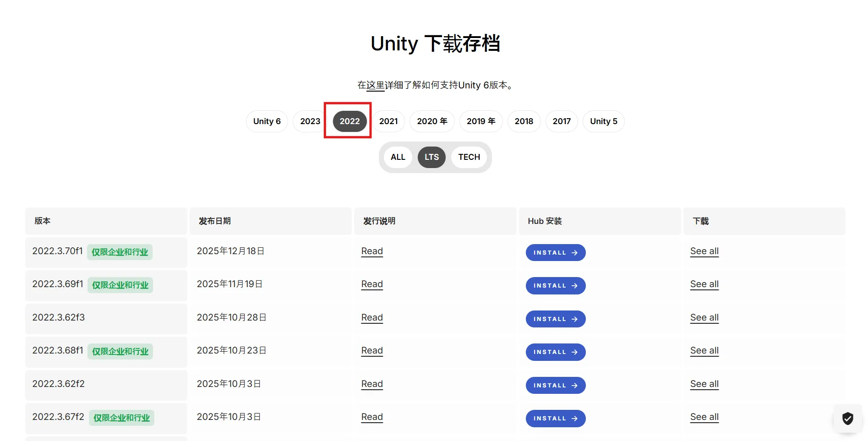Select the Unity 6 version tab
868x441 pixels.
(x=267, y=121)
